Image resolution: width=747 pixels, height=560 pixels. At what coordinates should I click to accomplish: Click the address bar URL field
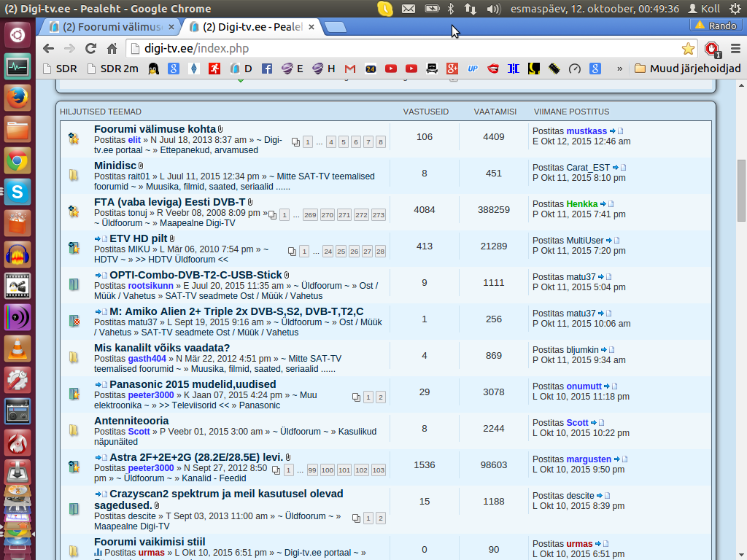coord(401,49)
